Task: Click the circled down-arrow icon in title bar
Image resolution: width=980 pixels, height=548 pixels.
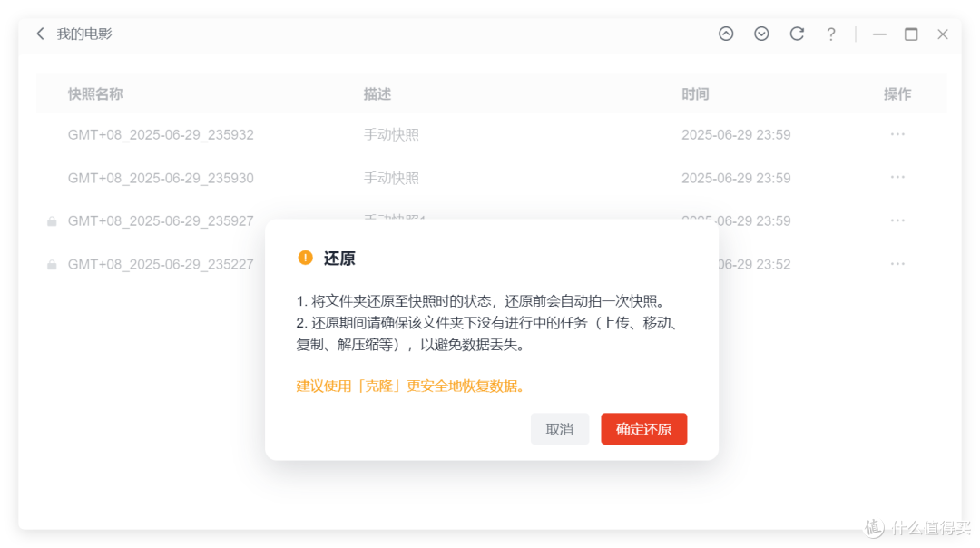Action: click(761, 34)
